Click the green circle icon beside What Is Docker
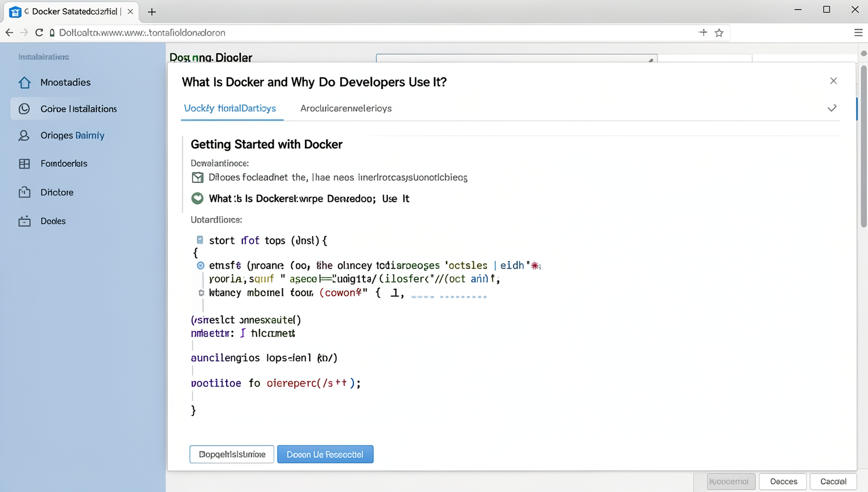 [197, 198]
